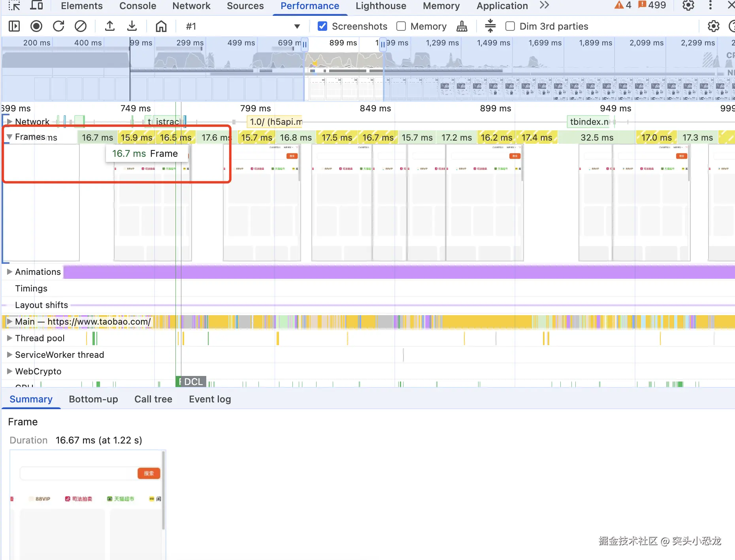The image size is (735, 560).
Task: Expand the Thread pool track
Action: tap(9, 338)
